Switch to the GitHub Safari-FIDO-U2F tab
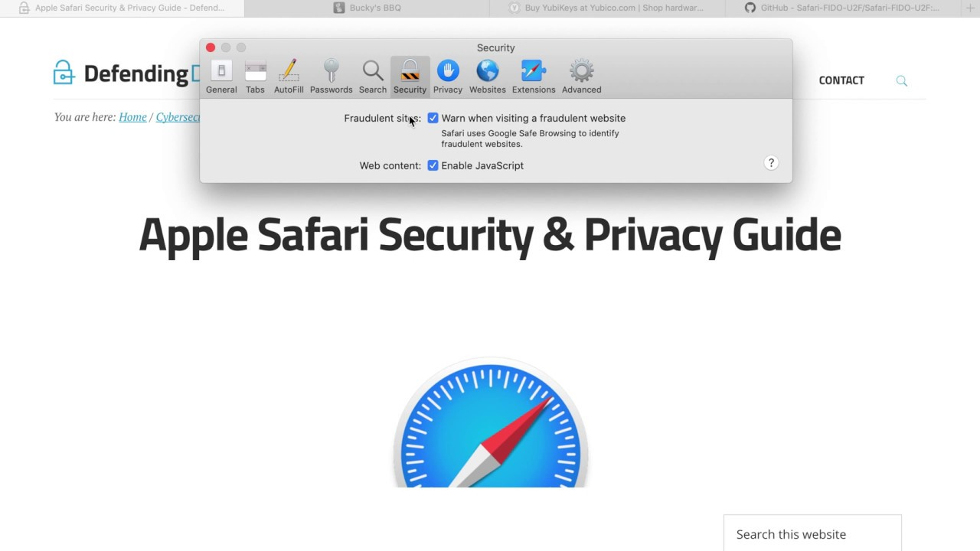 coord(842,8)
